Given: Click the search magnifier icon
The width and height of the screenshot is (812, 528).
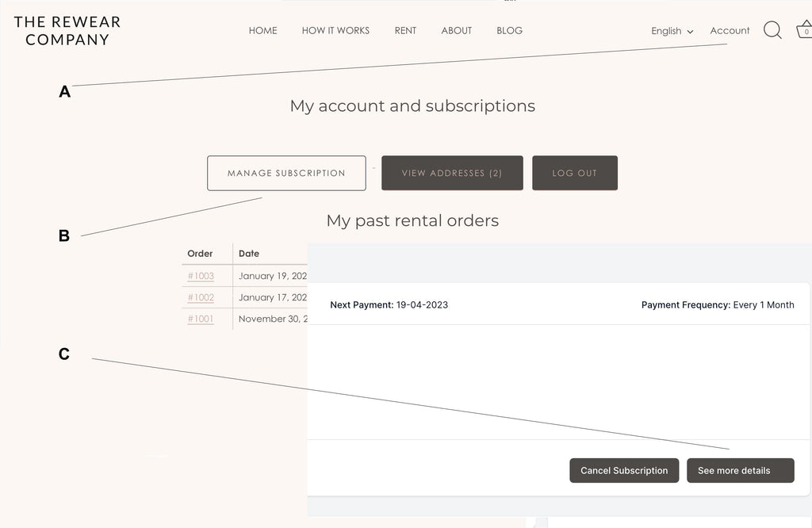Looking at the screenshot, I should 772,30.
